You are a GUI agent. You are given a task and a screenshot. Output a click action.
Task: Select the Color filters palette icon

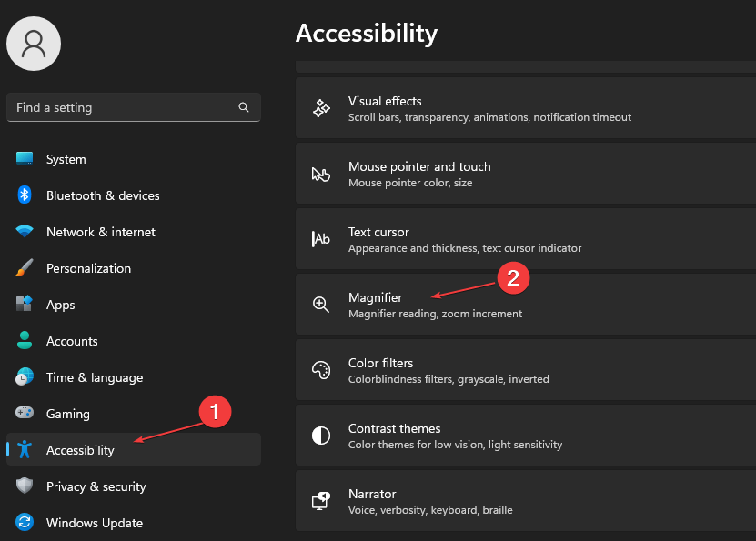point(321,369)
